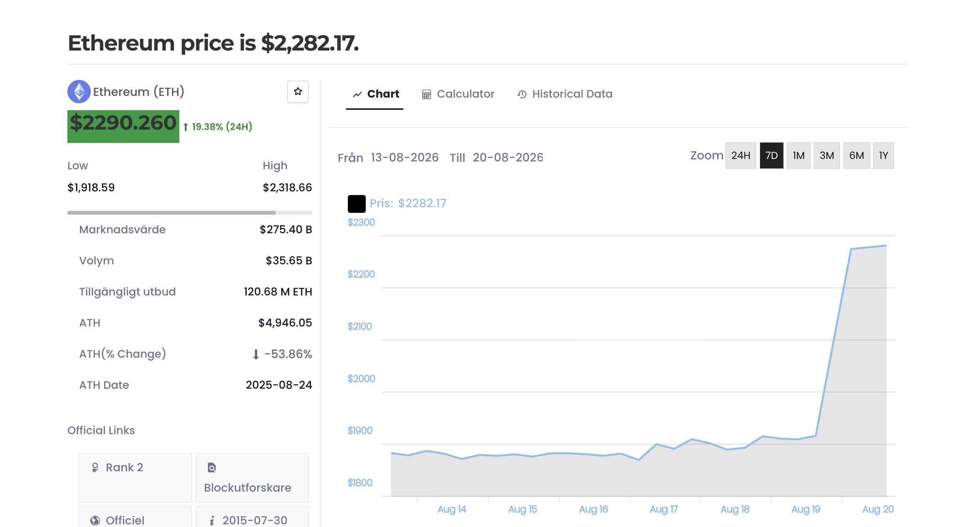The height and width of the screenshot is (527, 980).
Task: Click the Volym value $35.65 B
Action: pos(289,260)
